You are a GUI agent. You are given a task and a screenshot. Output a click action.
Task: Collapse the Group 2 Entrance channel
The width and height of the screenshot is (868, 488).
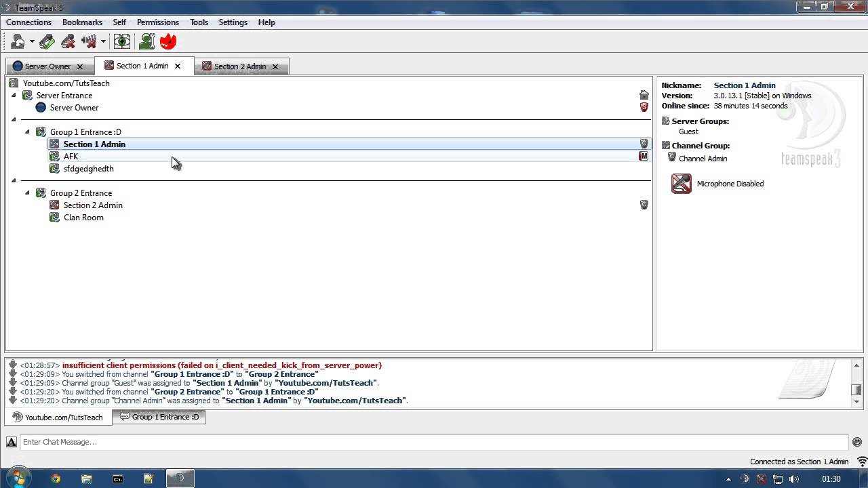coord(27,192)
